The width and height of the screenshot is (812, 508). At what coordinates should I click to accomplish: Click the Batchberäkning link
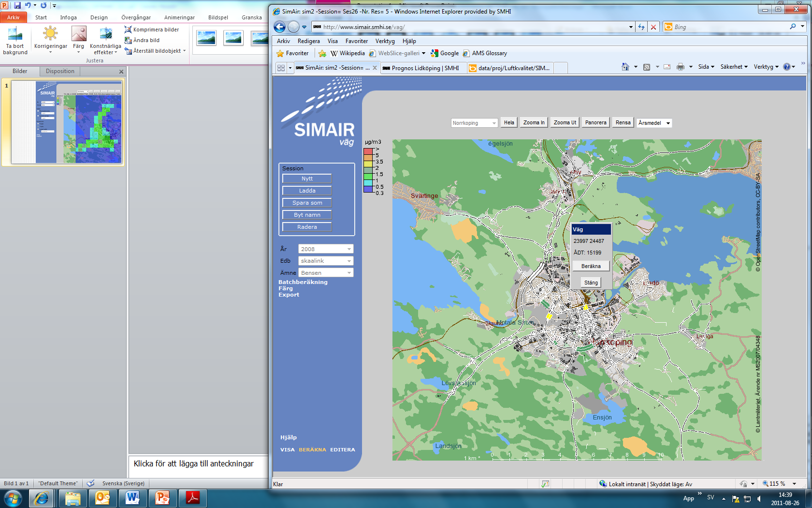(x=303, y=282)
